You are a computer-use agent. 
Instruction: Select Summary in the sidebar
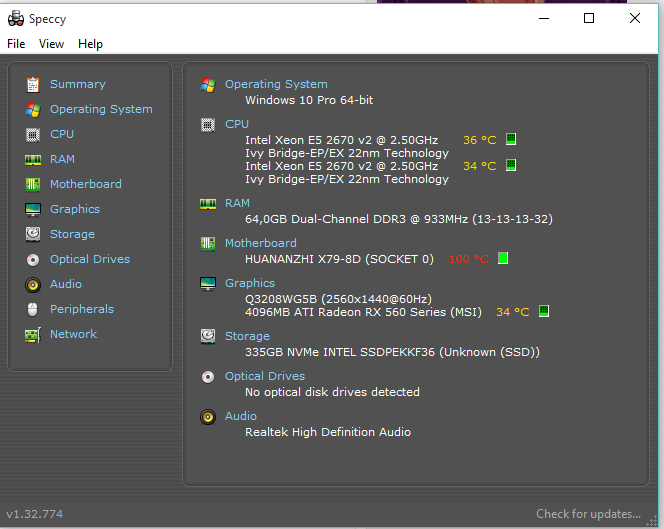click(78, 84)
